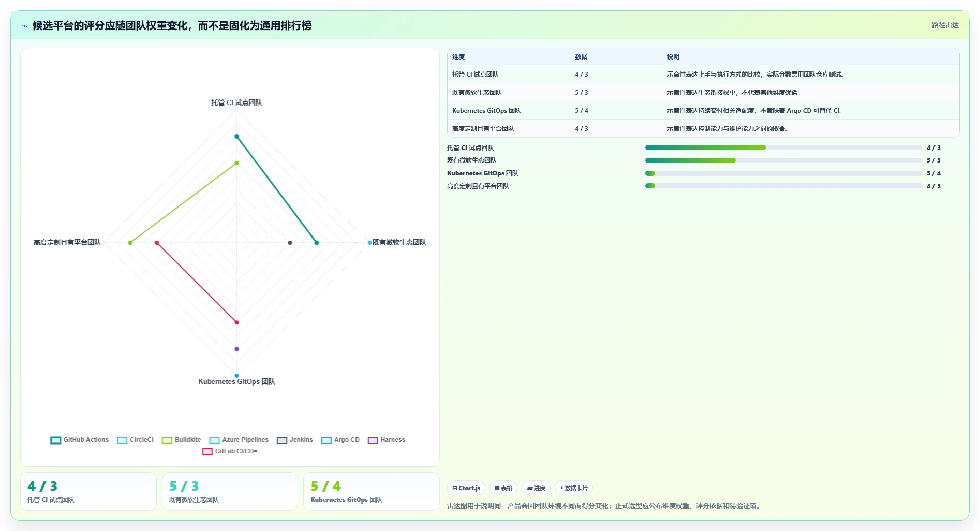Click the light blue point beside 既有微软生态团队 label
The image size is (980, 531).
tap(369, 243)
